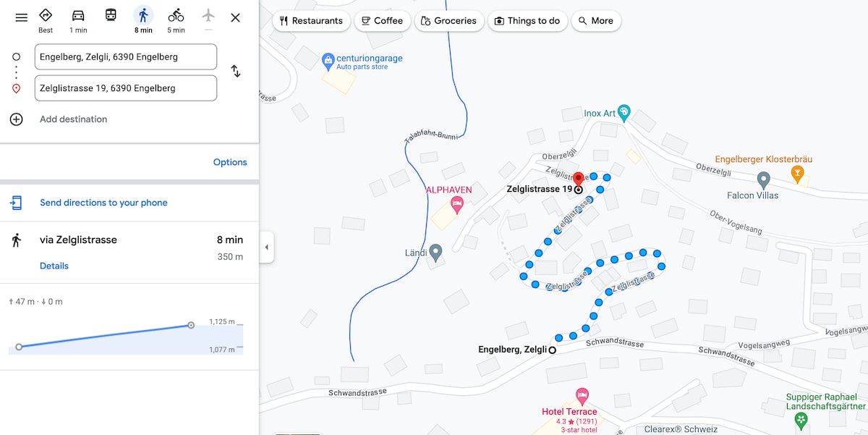The height and width of the screenshot is (435, 868).
Task: Switch to driving mode car icon
Action: click(x=78, y=15)
